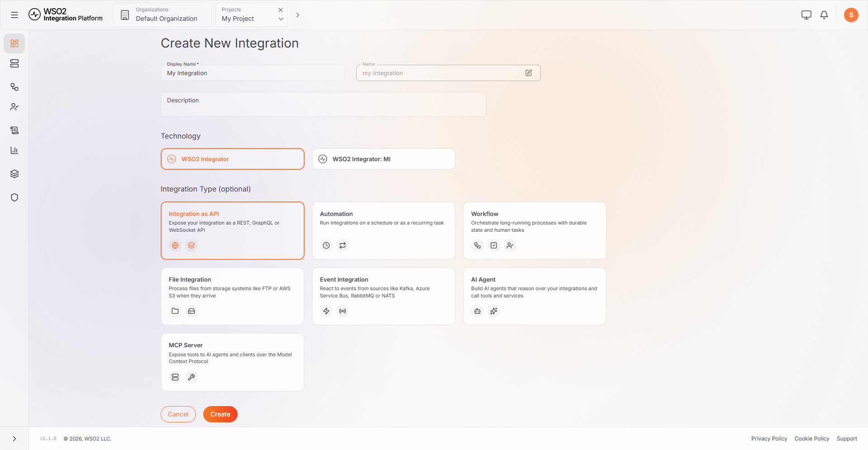
Task: Open the bar chart analytics sidebar icon
Action: pyautogui.click(x=14, y=150)
